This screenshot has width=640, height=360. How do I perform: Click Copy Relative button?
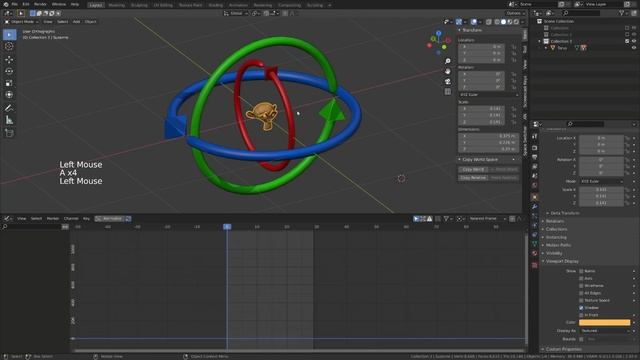click(473, 178)
